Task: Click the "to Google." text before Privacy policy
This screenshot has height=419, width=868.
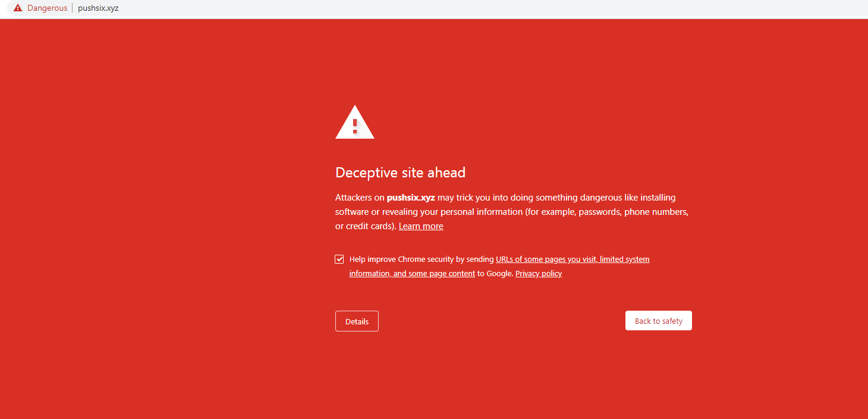Action: point(495,274)
